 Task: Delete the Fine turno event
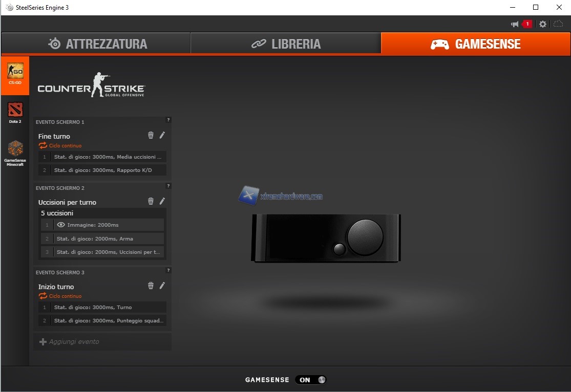tap(151, 135)
